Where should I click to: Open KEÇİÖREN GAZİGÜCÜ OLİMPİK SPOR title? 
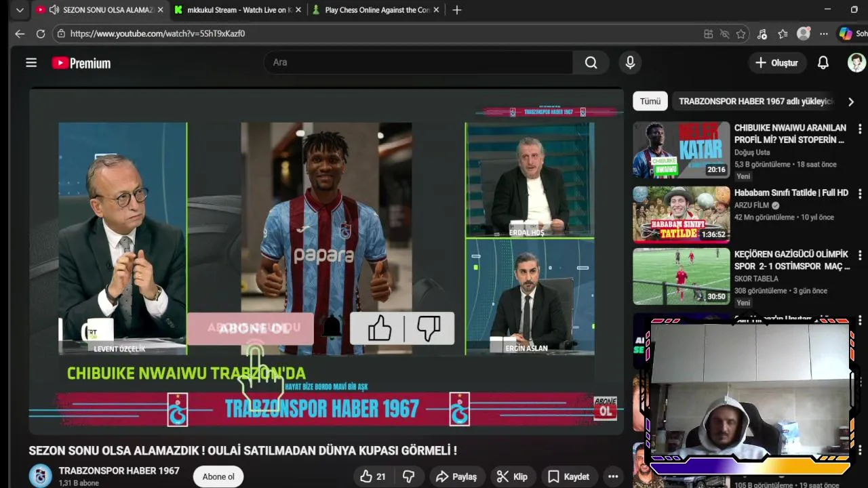click(792, 260)
